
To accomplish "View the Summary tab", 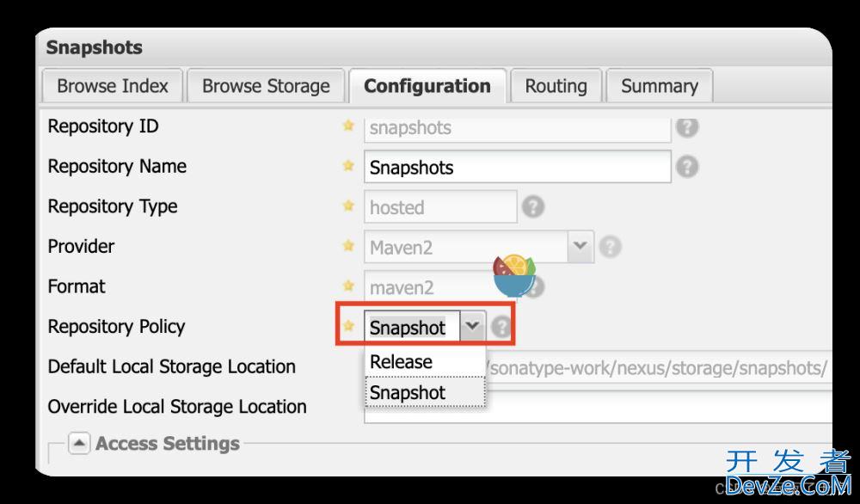I will pos(660,86).
